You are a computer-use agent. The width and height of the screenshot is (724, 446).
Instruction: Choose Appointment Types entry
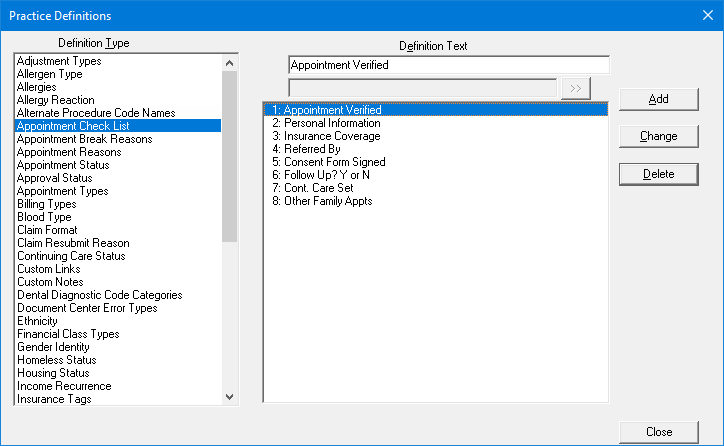point(118,191)
